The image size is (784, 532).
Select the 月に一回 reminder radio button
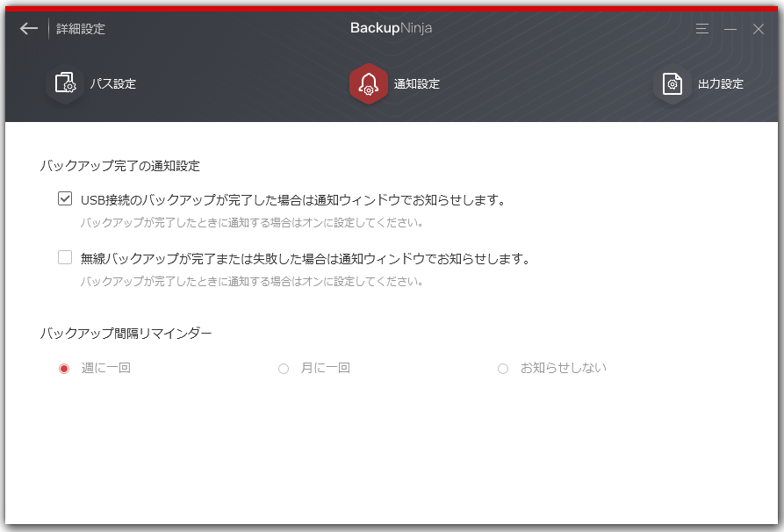pyautogui.click(x=284, y=369)
